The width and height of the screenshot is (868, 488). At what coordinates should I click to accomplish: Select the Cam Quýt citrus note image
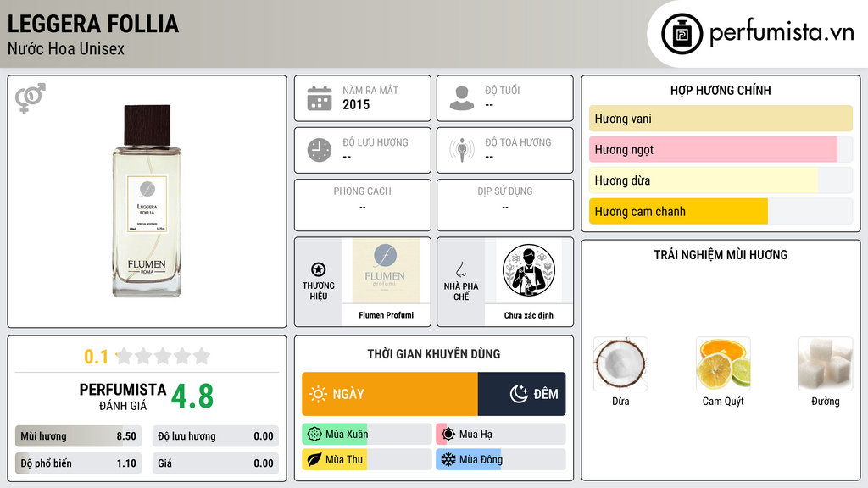click(x=723, y=364)
